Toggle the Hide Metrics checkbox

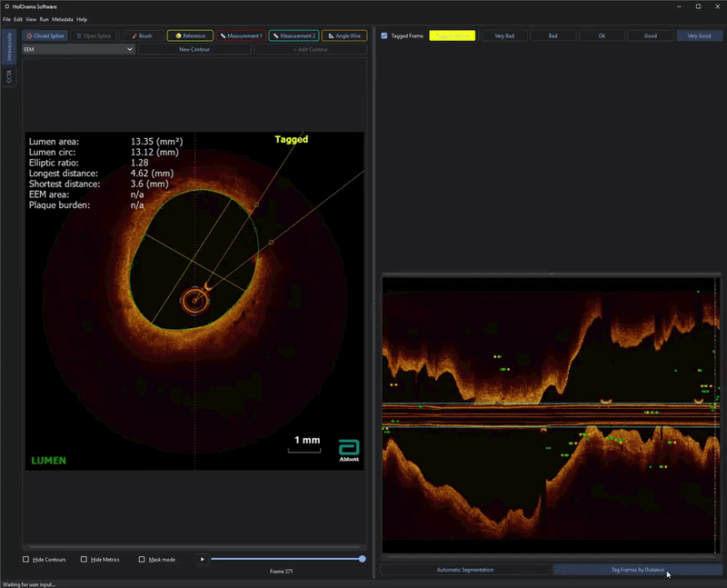click(x=84, y=559)
